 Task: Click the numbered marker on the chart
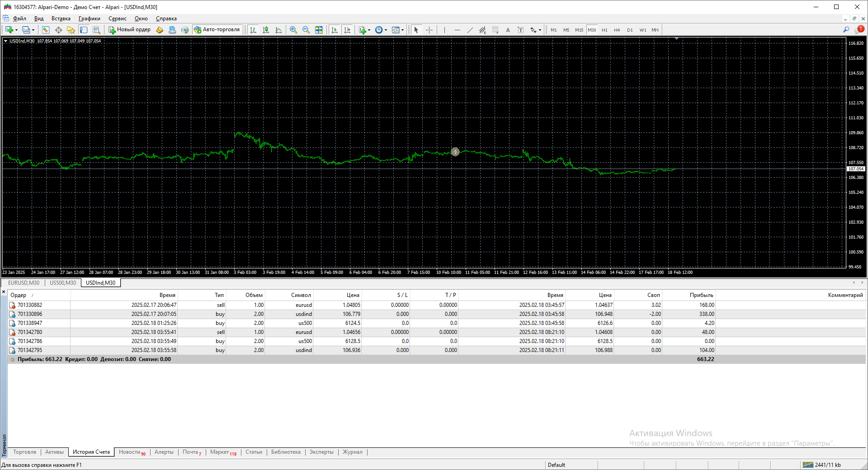tap(455, 152)
